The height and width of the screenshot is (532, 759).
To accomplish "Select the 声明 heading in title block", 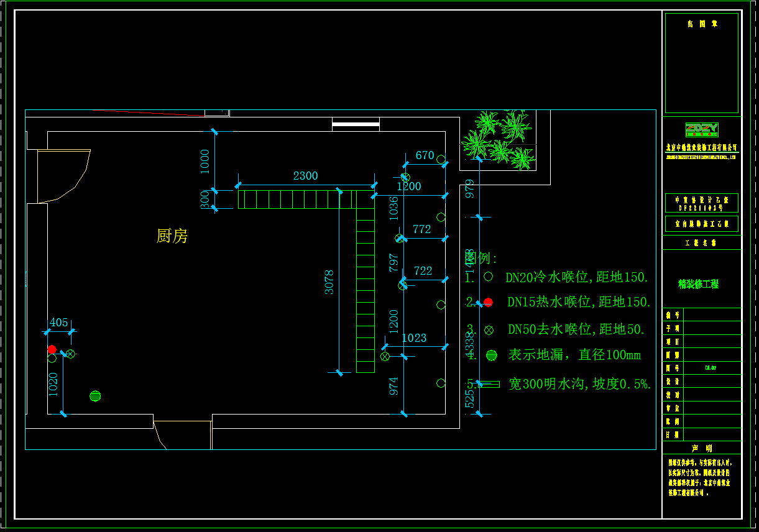I will [x=701, y=448].
